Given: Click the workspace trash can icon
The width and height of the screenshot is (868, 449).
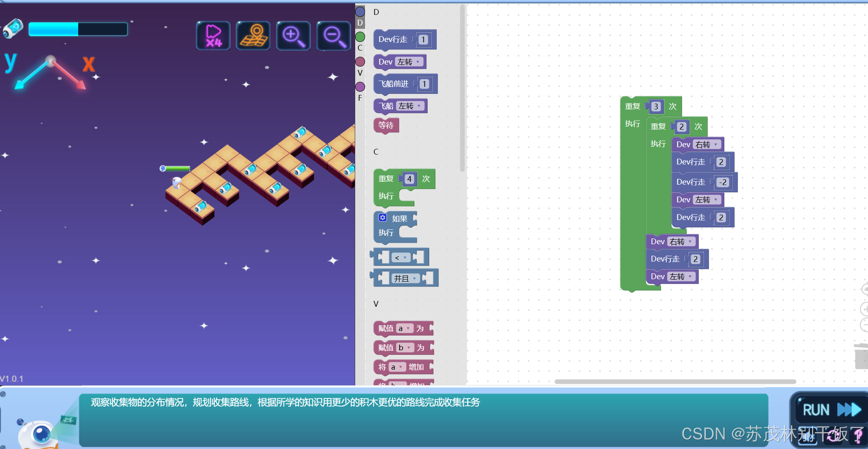Looking at the screenshot, I should [x=861, y=356].
